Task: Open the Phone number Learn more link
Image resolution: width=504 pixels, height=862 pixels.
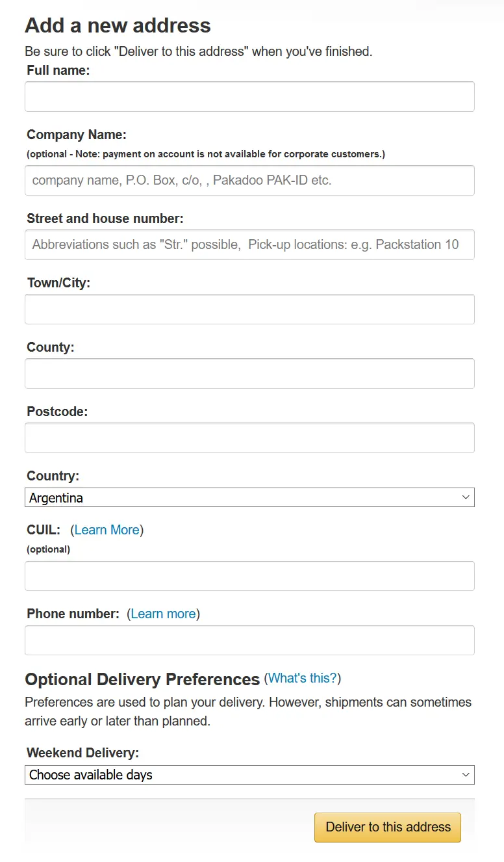Action: (163, 614)
